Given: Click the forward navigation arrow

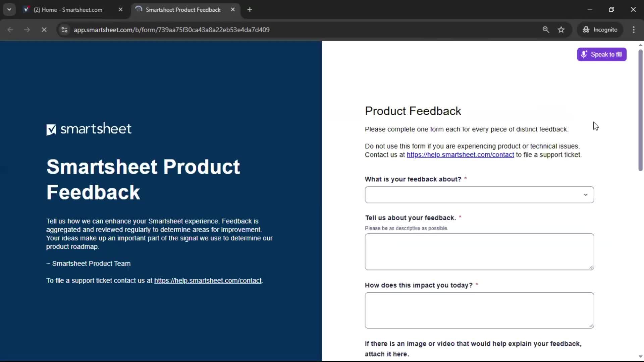Looking at the screenshot, I should pyautogui.click(x=27, y=29).
